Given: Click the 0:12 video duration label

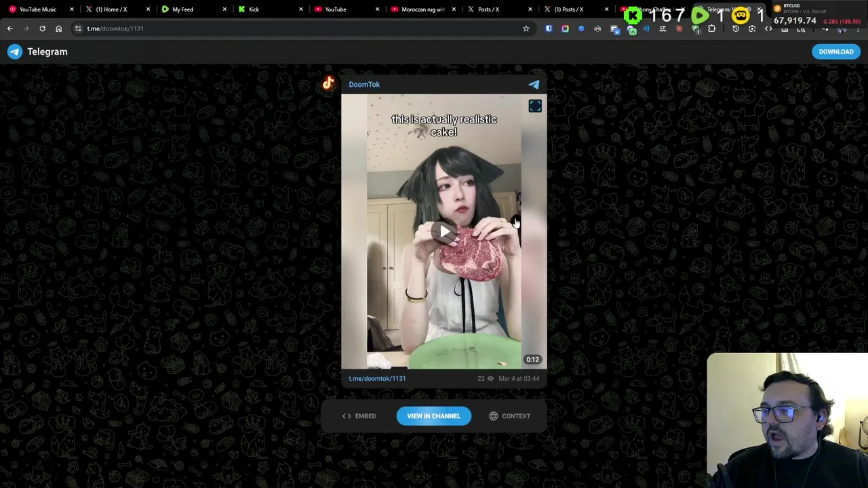Looking at the screenshot, I should click(x=532, y=360).
